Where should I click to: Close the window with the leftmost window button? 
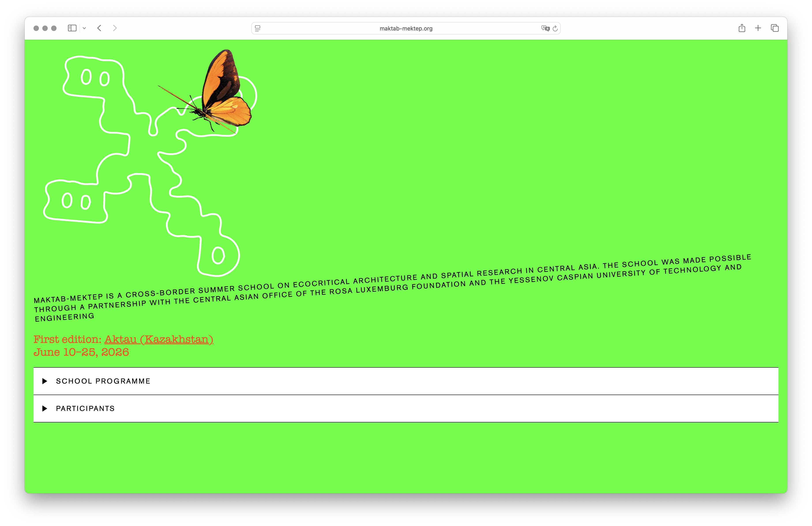coord(36,28)
